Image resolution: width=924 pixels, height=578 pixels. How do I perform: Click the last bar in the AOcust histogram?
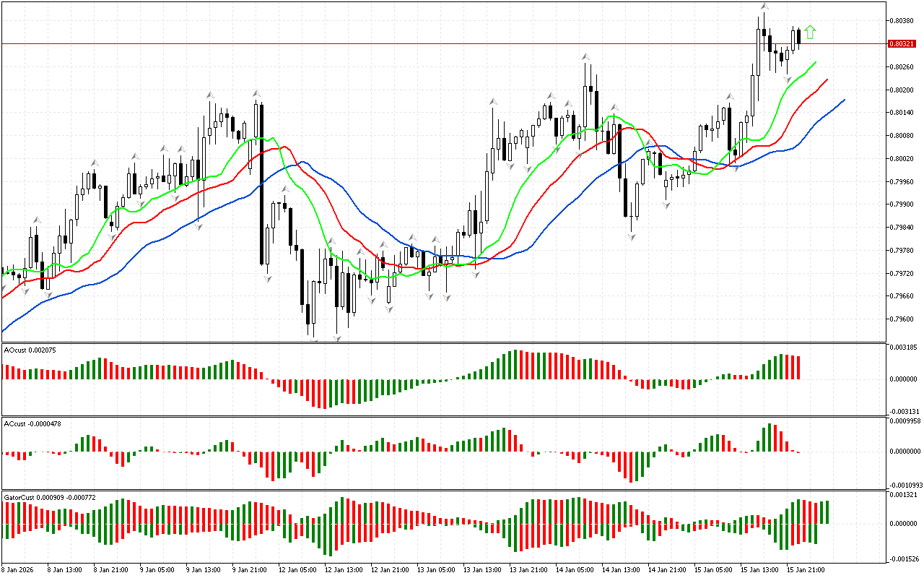pyautogui.click(x=798, y=367)
